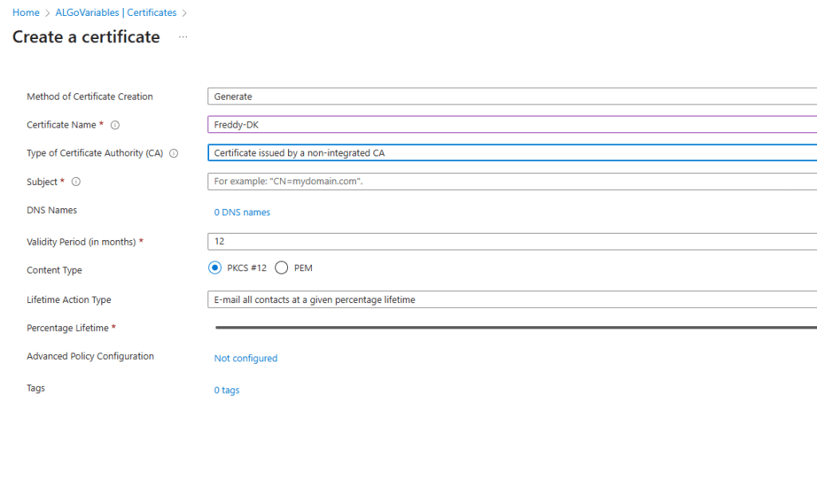Click Not configured advanced policy link
The image size is (817, 504).
tap(246, 358)
